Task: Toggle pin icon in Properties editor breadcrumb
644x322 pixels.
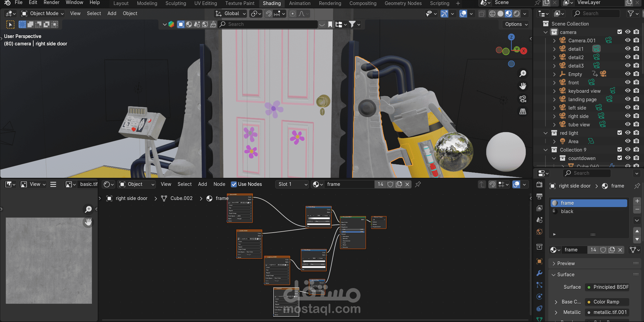Action: point(637,186)
